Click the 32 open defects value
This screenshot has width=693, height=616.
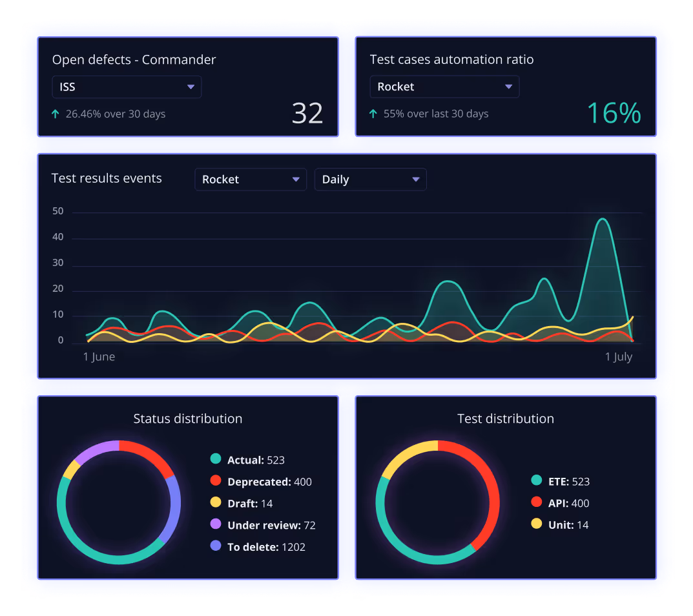coord(307,114)
